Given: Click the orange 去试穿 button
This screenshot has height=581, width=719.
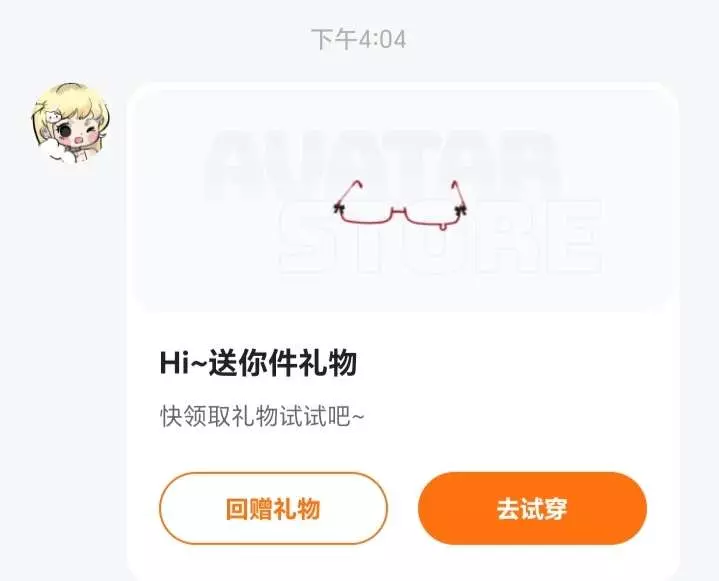Looking at the screenshot, I should coord(532,509).
